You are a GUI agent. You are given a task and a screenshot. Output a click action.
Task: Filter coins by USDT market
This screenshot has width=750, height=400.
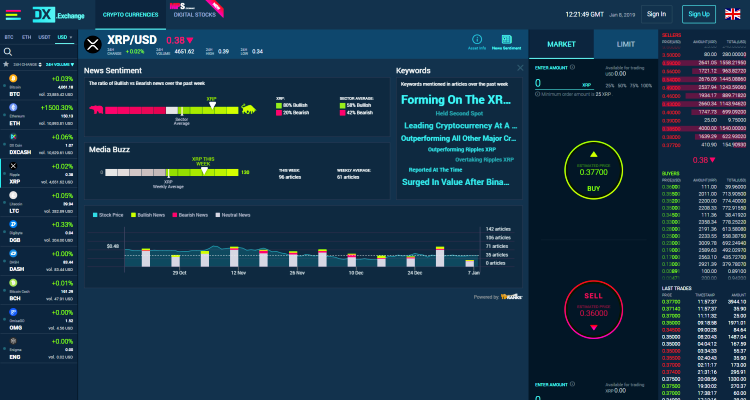click(44, 37)
